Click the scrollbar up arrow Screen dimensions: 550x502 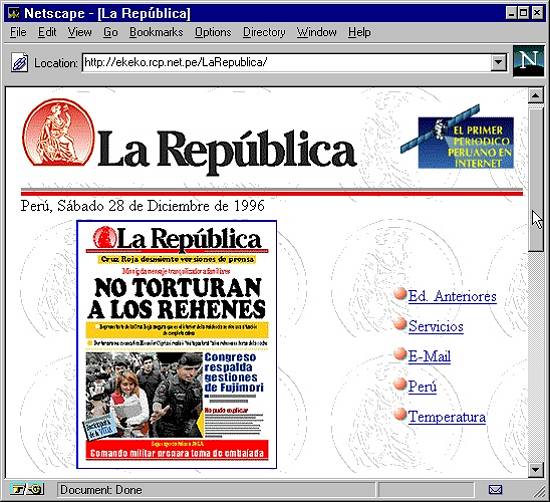536,95
